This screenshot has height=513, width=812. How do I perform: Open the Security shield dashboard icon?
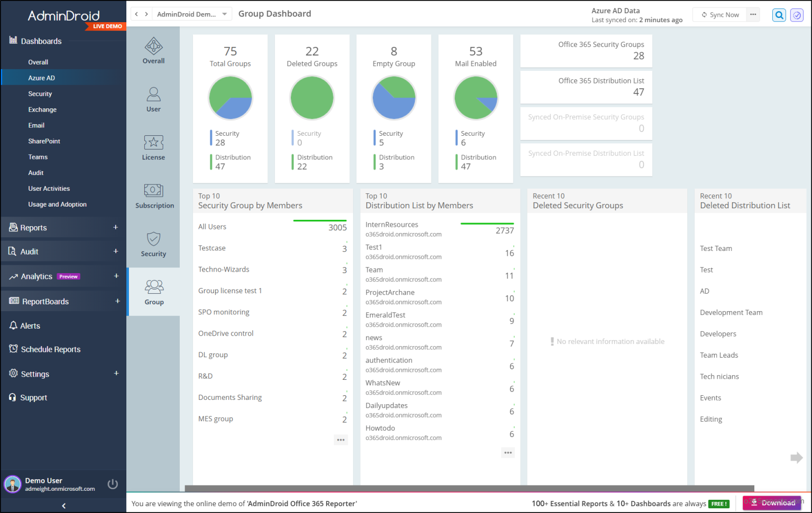[153, 244]
